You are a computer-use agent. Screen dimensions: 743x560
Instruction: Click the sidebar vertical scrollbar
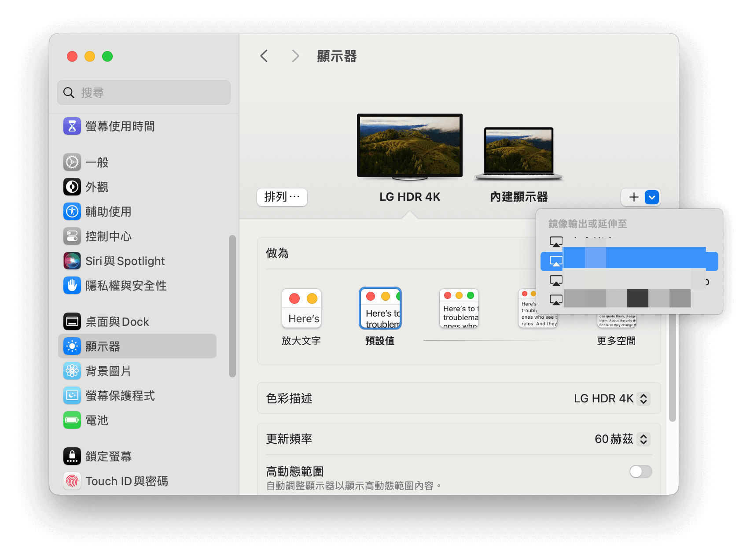[232, 306]
